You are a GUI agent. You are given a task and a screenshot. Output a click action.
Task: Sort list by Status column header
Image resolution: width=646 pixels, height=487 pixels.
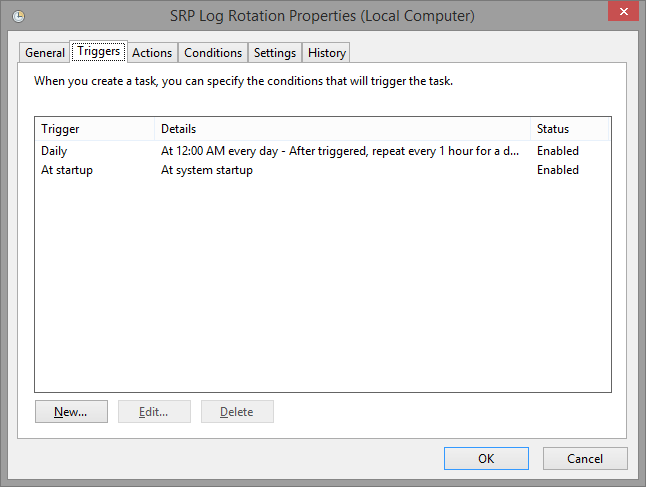(569, 129)
